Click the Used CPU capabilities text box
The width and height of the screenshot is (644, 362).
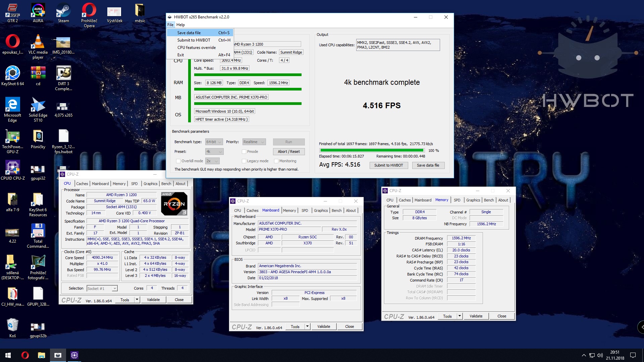point(398,45)
